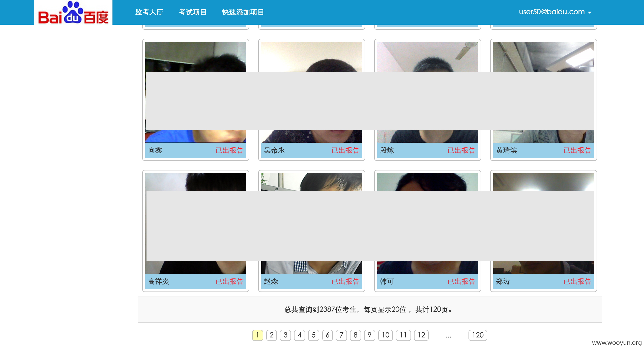This screenshot has width=644, height=350.
Task: Select the candidate name 段炼
Action: pos(387,150)
